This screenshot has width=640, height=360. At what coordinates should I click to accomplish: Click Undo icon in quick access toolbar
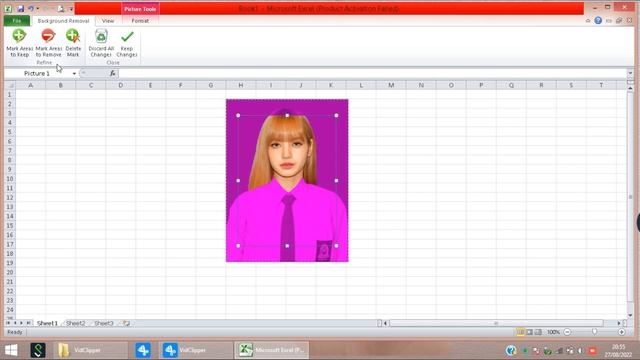(31, 8)
